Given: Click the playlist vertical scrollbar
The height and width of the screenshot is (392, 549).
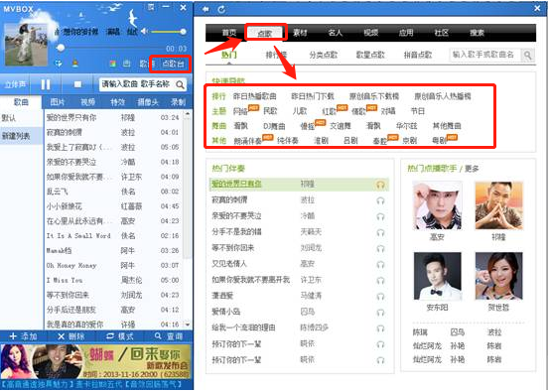Looking at the screenshot, I should coord(188,219).
